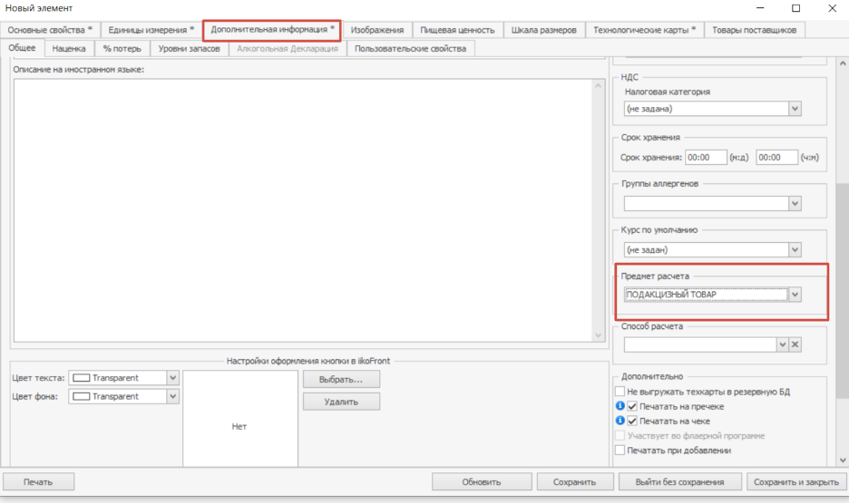The width and height of the screenshot is (849, 504).
Task: Uncheck Печатать на пречеке checkbox
Action: coord(632,406)
